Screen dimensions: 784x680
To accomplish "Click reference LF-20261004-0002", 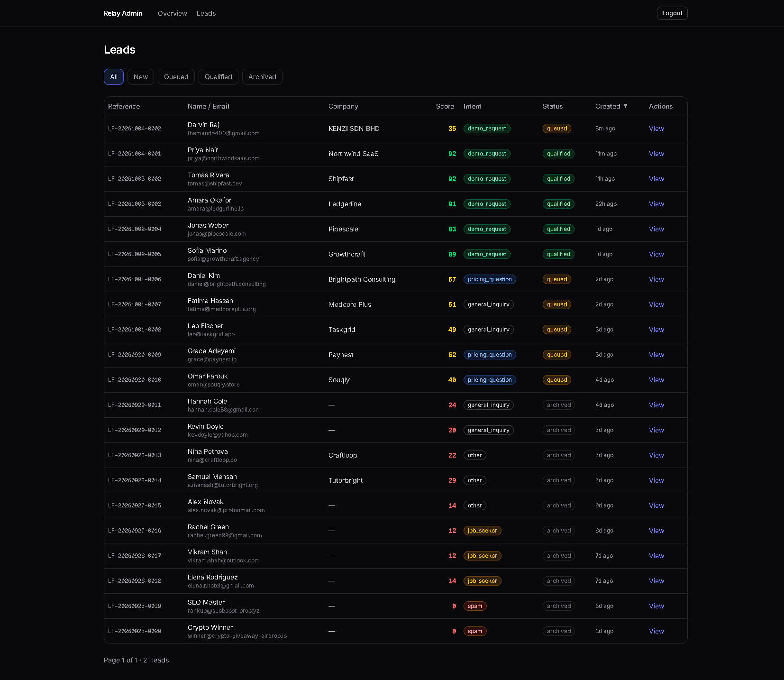I will (x=135, y=129).
